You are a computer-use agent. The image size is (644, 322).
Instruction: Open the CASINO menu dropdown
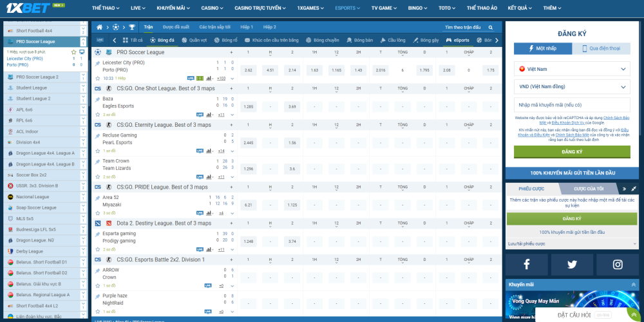click(213, 8)
